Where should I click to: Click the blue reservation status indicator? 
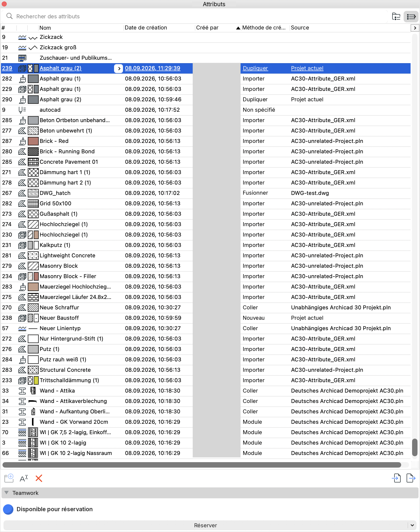pos(8,509)
